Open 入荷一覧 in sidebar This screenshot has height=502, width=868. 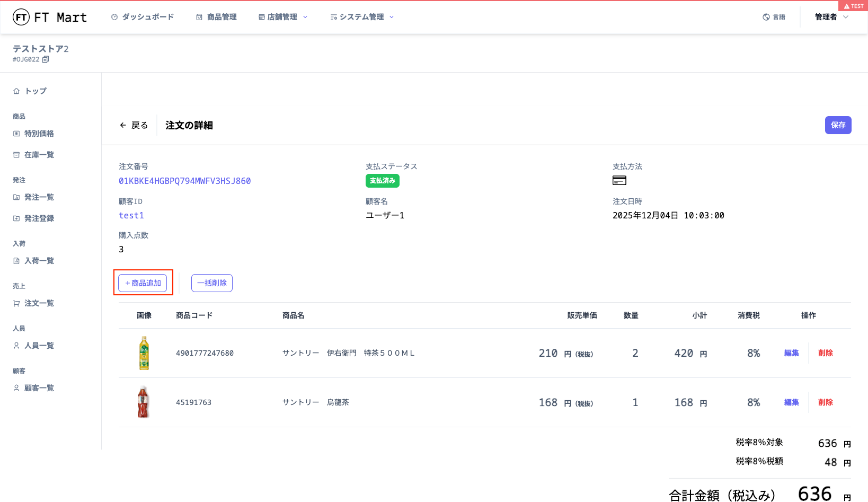34,261
